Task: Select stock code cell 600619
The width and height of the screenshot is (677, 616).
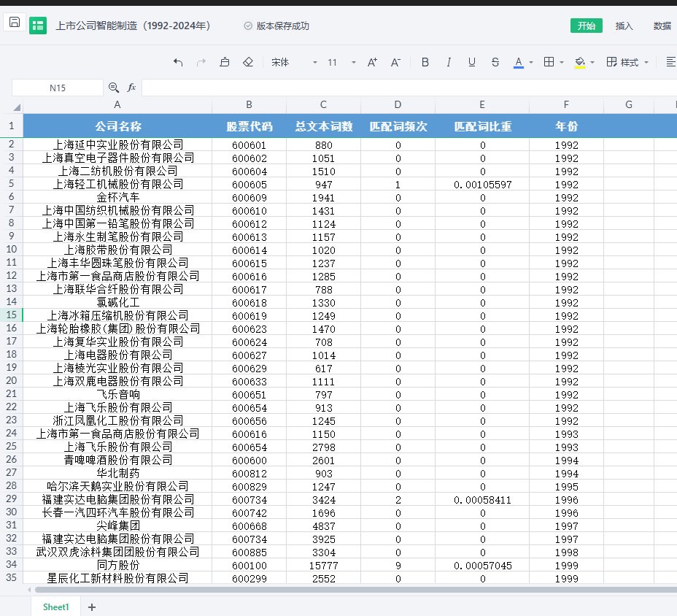Action: pyautogui.click(x=249, y=316)
